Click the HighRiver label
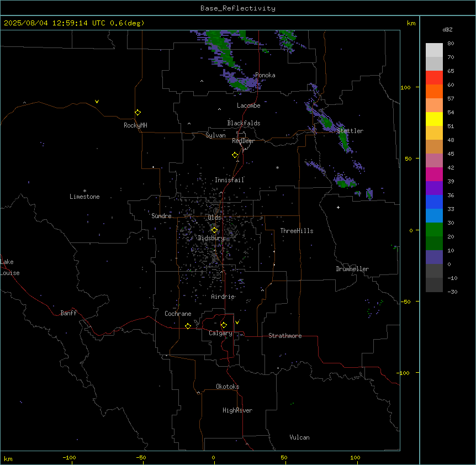The width and height of the screenshot is (476, 465). pos(237,410)
